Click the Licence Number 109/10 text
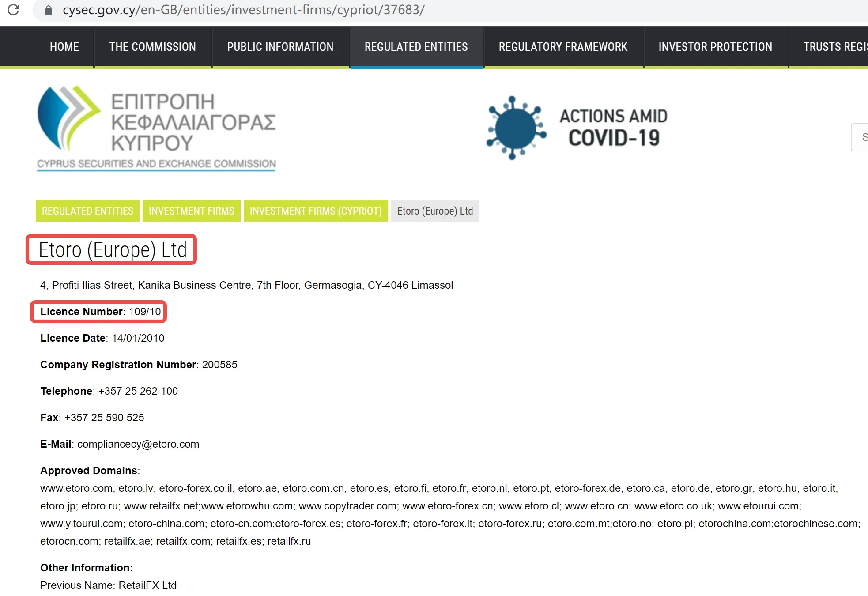868x596 pixels. 101,312
